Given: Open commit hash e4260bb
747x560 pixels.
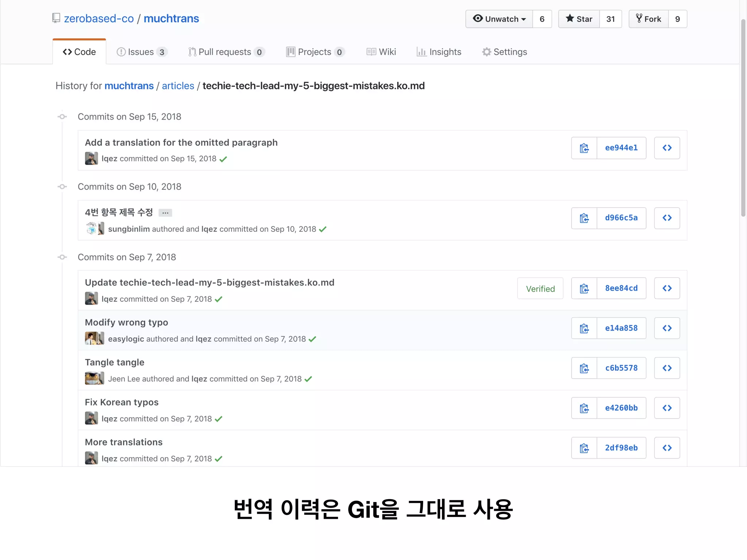Looking at the screenshot, I should [x=622, y=408].
